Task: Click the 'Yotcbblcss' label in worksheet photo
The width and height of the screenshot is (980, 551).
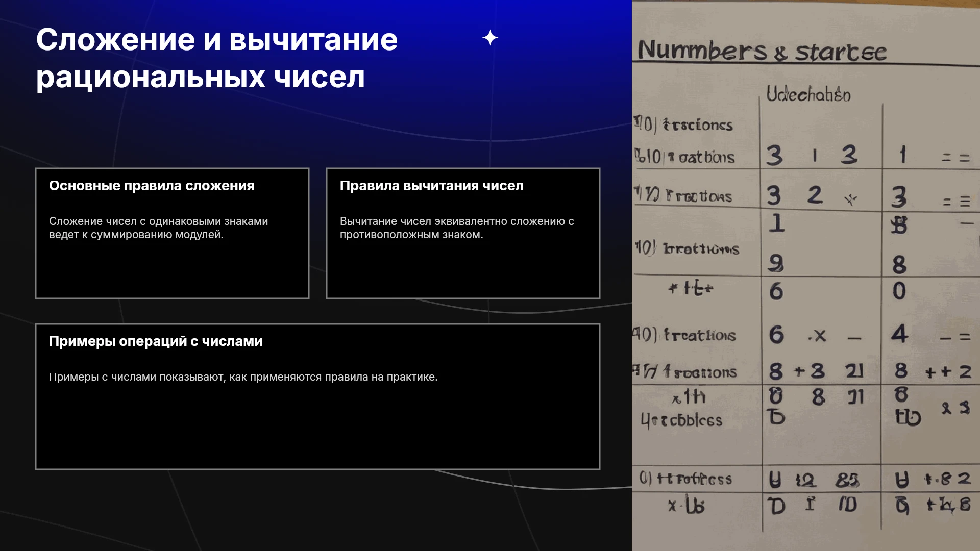Action: (x=681, y=420)
